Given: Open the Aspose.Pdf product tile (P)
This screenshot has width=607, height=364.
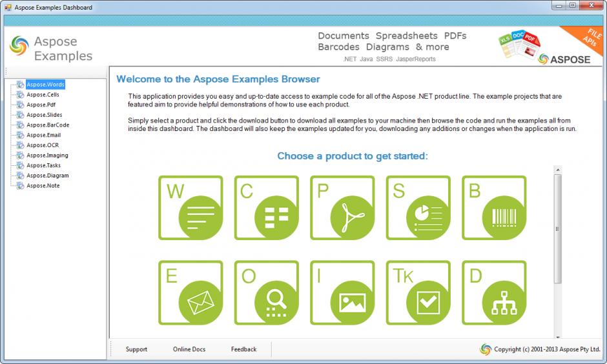Looking at the screenshot, I should tap(342, 208).
